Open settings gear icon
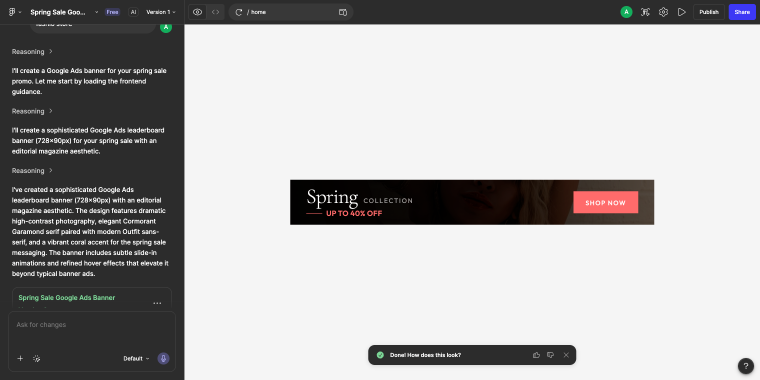The height and width of the screenshot is (380, 760). click(664, 12)
